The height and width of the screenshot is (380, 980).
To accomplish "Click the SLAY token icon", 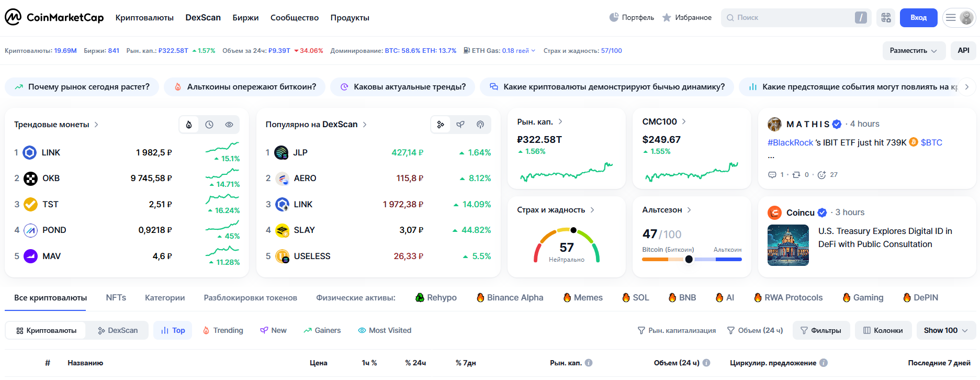I will (x=282, y=230).
